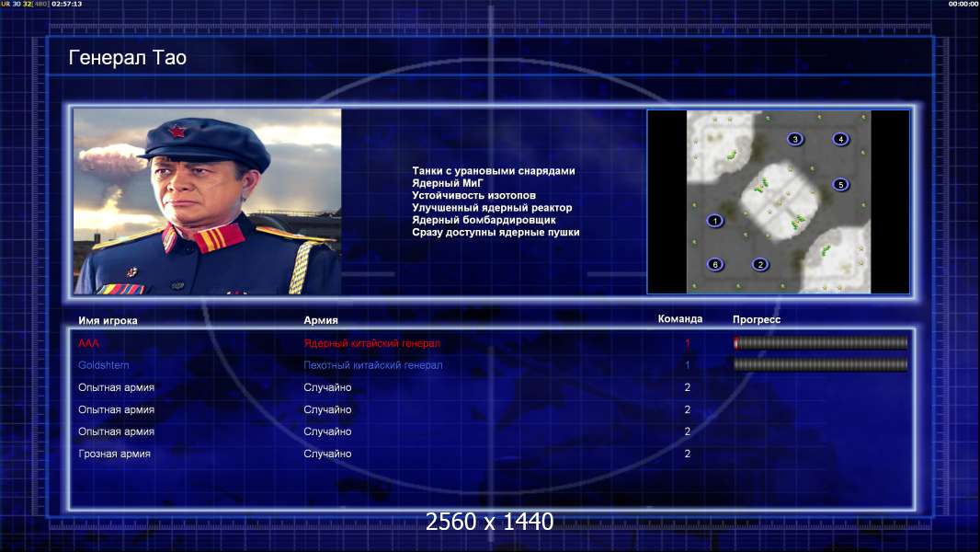Pick start position 3 marker on map
The image size is (980, 552).
795,139
